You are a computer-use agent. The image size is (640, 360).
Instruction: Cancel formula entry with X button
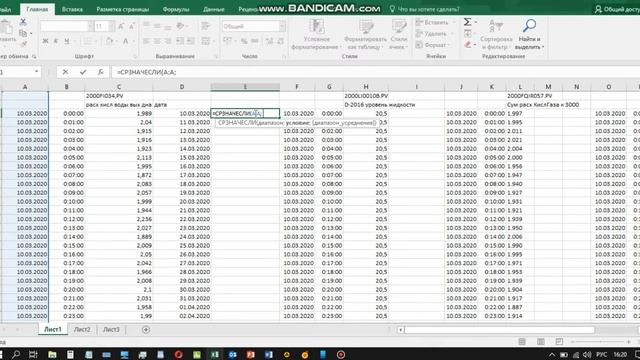coord(65,72)
